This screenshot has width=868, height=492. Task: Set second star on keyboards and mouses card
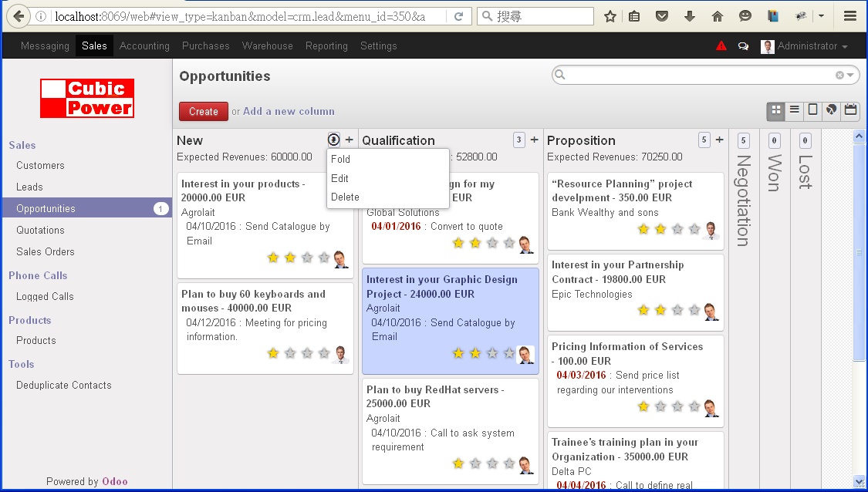[290, 353]
